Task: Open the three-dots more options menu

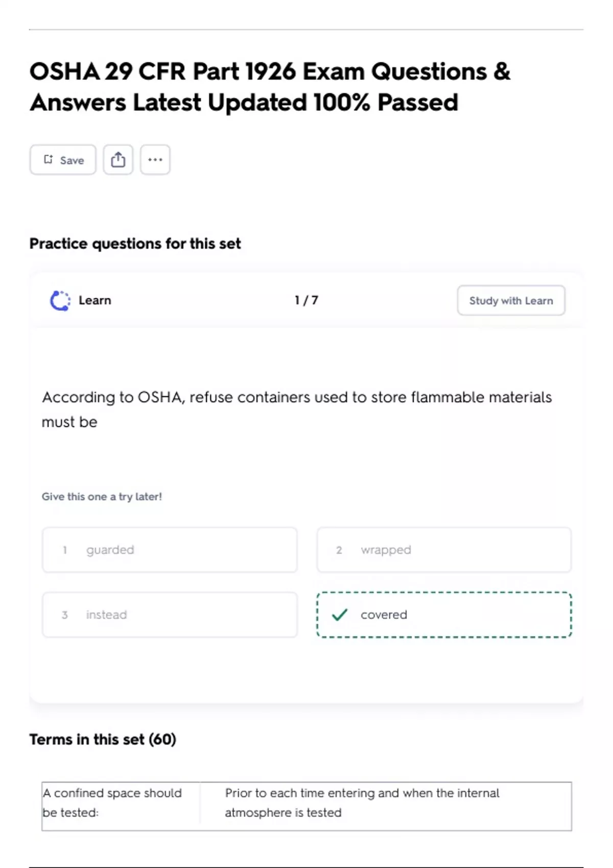Action: [155, 160]
